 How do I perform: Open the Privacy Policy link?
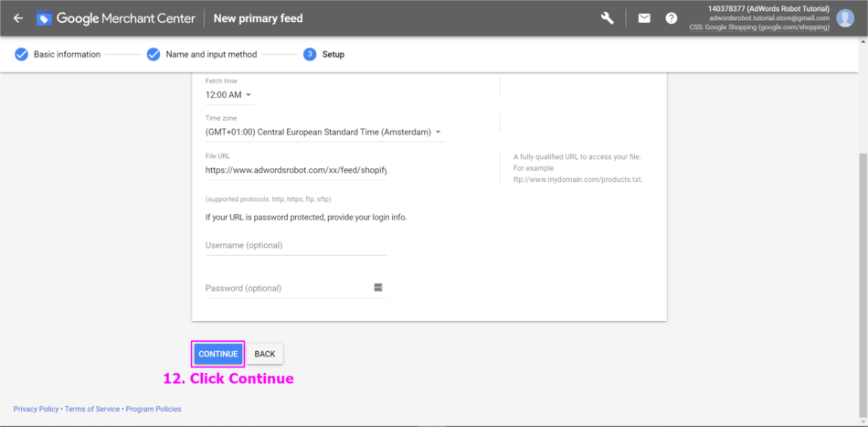click(x=36, y=410)
